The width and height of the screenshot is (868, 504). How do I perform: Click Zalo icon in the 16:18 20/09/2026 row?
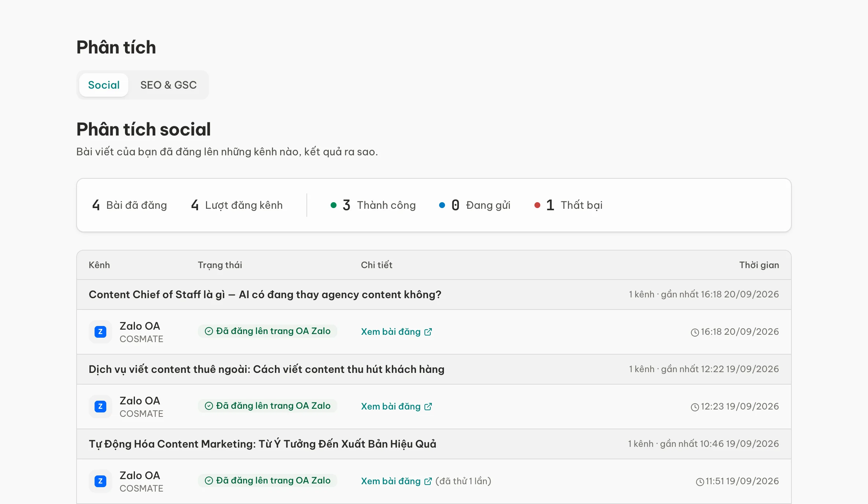(x=100, y=332)
